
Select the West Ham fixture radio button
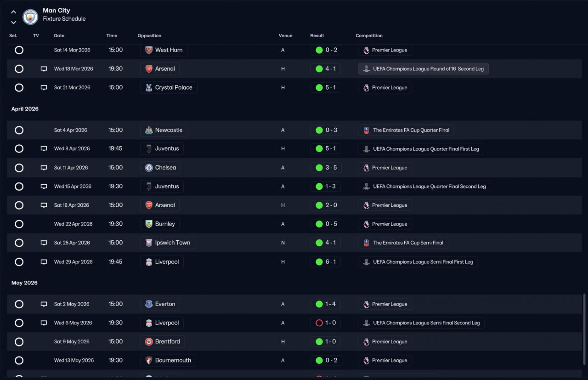(x=19, y=50)
